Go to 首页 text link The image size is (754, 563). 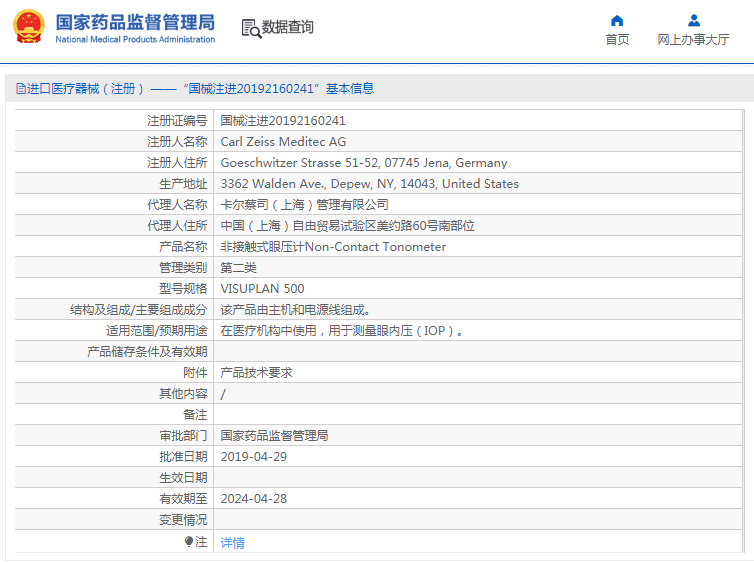click(x=617, y=39)
